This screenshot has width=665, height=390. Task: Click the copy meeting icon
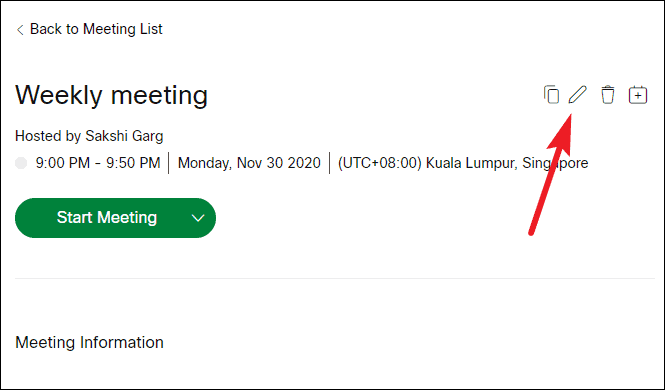click(551, 95)
